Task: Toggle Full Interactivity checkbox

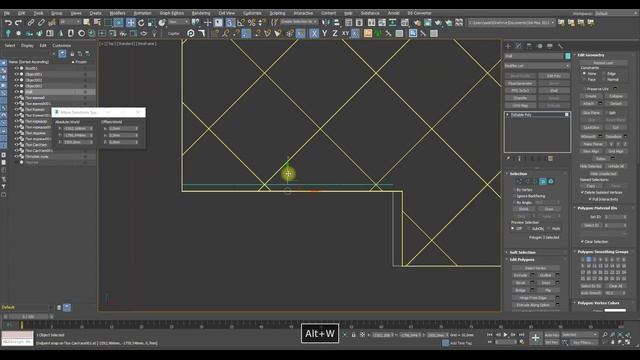Action: click(x=590, y=199)
